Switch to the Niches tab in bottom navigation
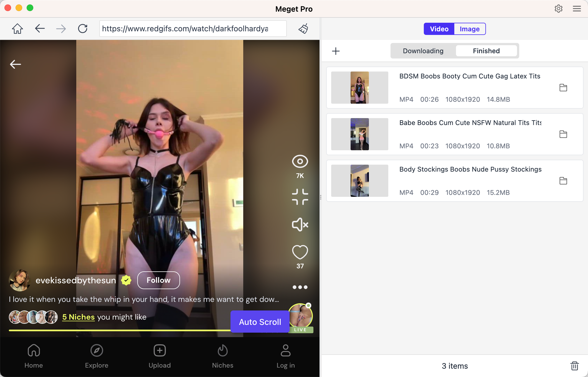588x377 pixels. tap(222, 356)
